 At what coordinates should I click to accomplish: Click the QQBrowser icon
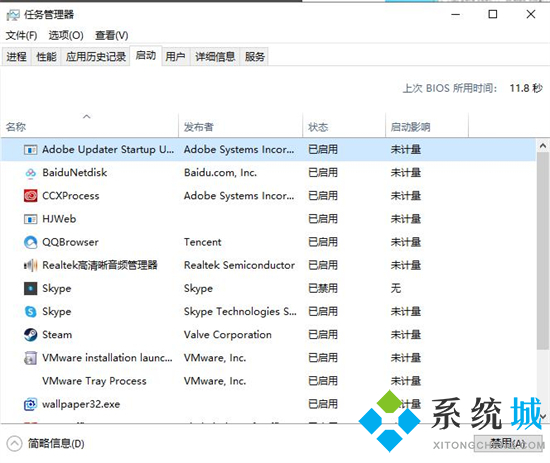(31, 242)
